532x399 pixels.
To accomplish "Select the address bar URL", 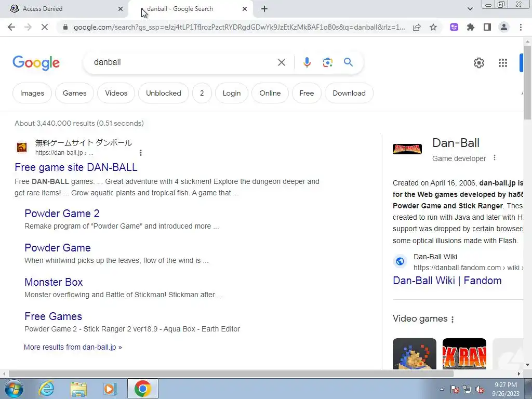I will [239, 27].
